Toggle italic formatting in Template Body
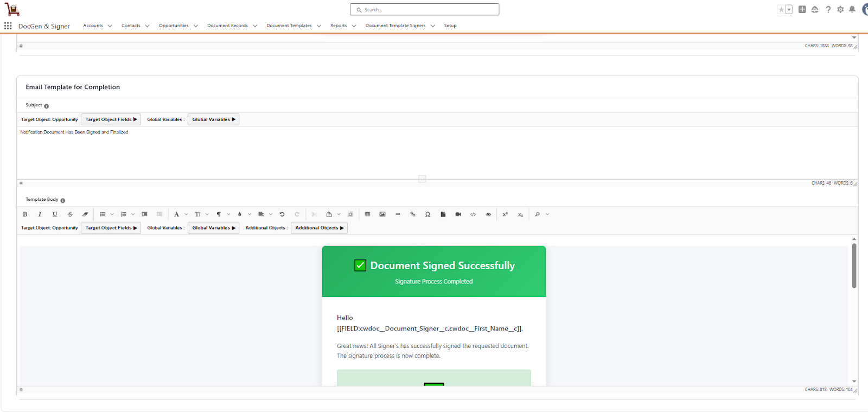The width and height of the screenshot is (868, 412). click(x=40, y=214)
